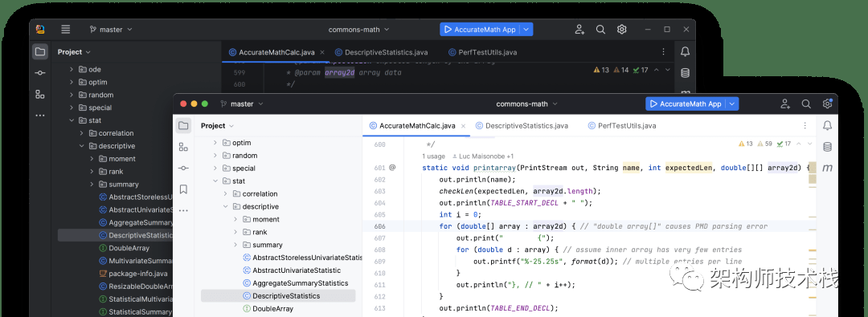Click warnings count 13 in front window editor
Image resolution: width=868 pixels, height=317 pixels.
click(746, 144)
